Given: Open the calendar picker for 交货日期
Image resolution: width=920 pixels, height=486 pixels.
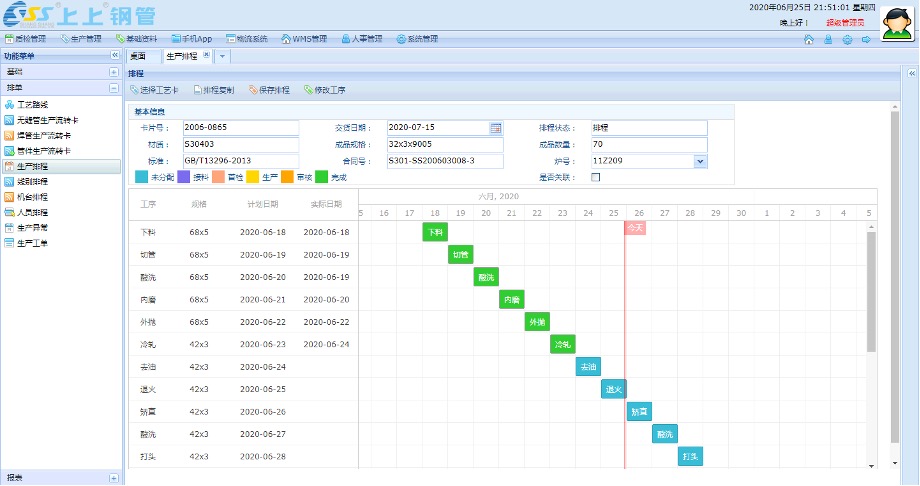Looking at the screenshot, I should (x=495, y=128).
